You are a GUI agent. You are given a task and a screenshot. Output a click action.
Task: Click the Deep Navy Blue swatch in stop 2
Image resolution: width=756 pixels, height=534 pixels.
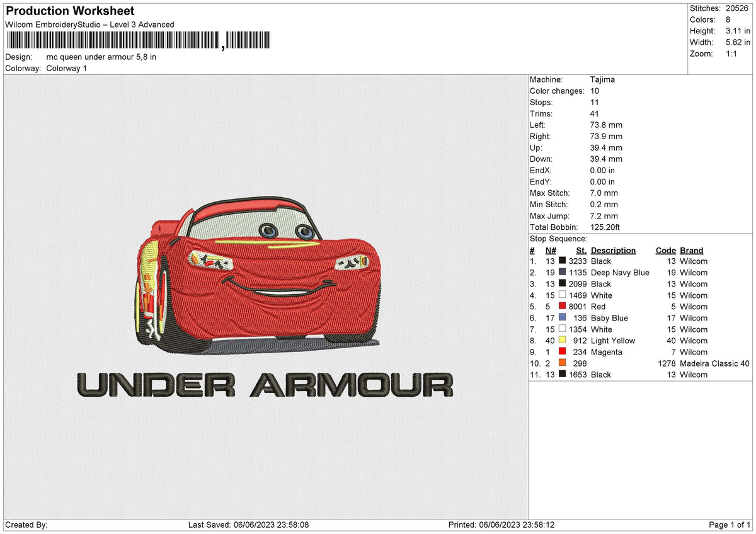562,273
